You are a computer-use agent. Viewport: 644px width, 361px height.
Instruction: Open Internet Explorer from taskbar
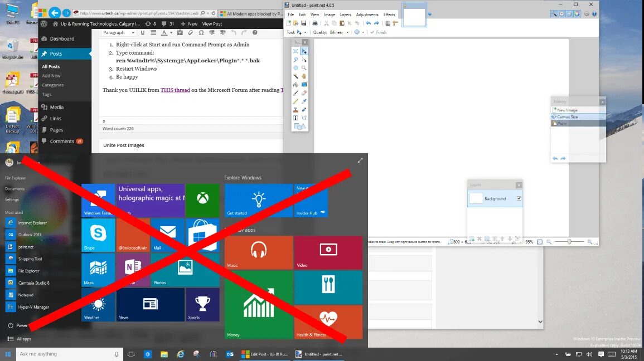pos(180,354)
